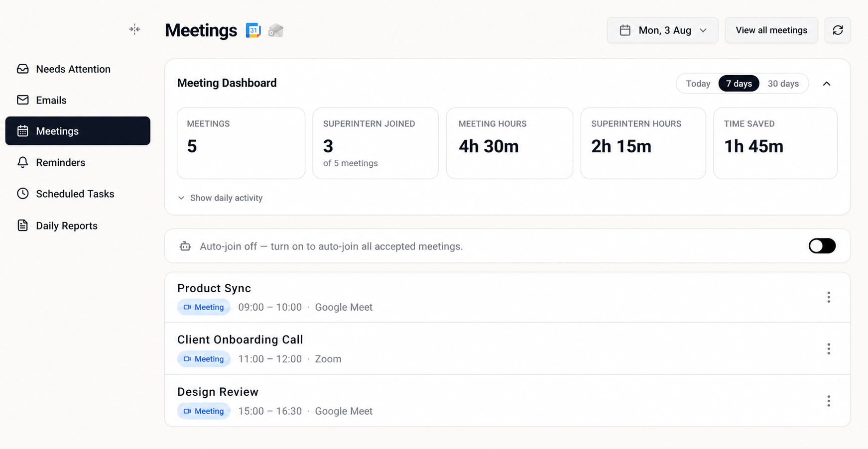Click Meeting badge under Product Sync

(204, 307)
